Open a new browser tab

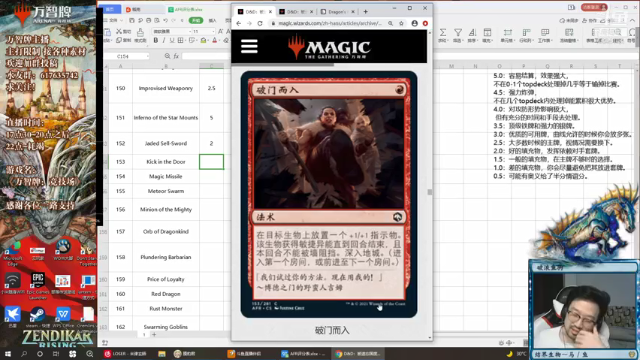(365, 12)
